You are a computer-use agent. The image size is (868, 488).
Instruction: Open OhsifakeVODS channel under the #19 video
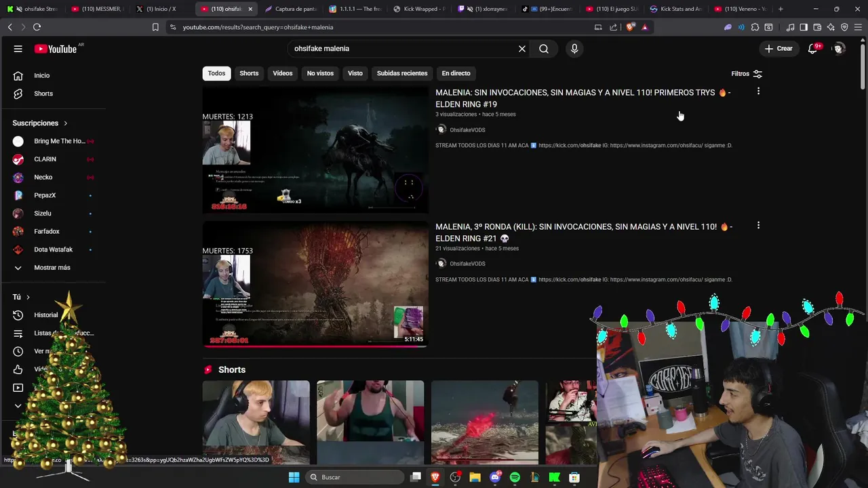pyautogui.click(x=467, y=130)
